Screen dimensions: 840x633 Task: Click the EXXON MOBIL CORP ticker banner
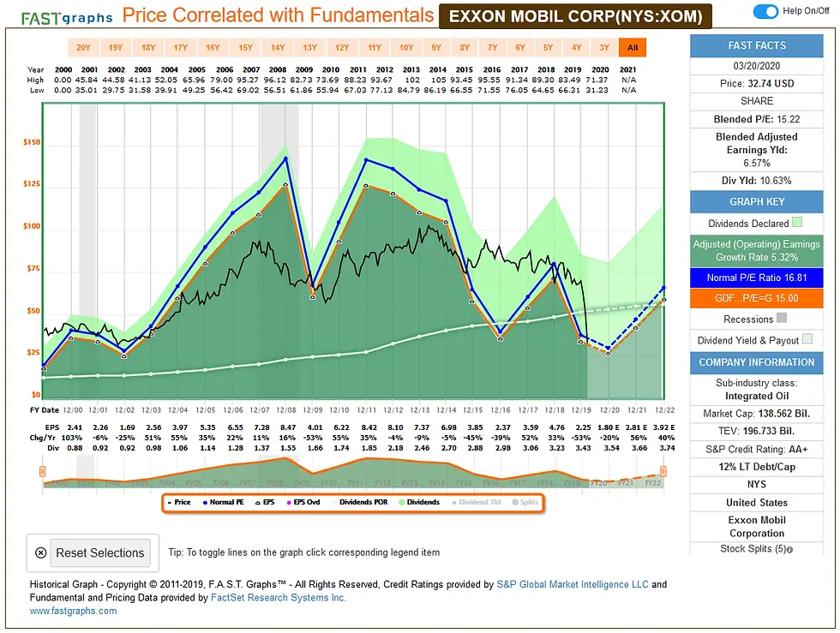[575, 16]
